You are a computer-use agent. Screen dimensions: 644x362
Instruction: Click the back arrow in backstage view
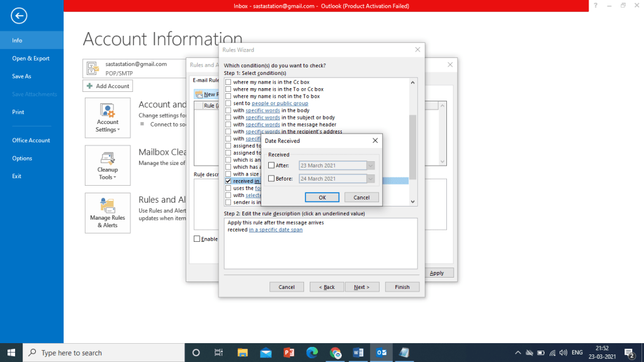pyautogui.click(x=20, y=16)
